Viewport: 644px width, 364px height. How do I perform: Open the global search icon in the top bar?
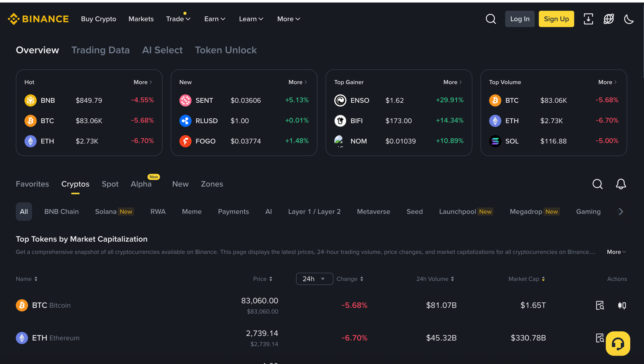pos(491,19)
